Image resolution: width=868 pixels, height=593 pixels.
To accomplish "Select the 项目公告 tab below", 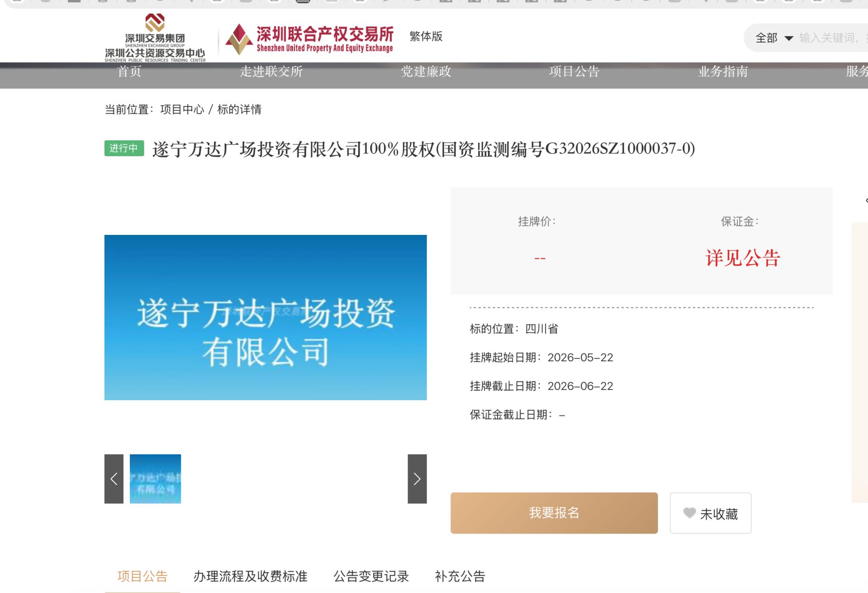I will coord(142,576).
